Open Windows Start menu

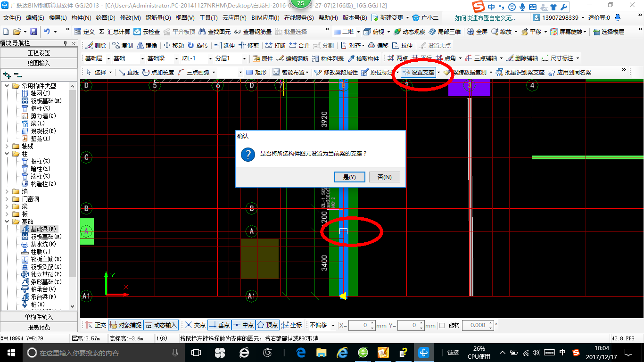10,353
